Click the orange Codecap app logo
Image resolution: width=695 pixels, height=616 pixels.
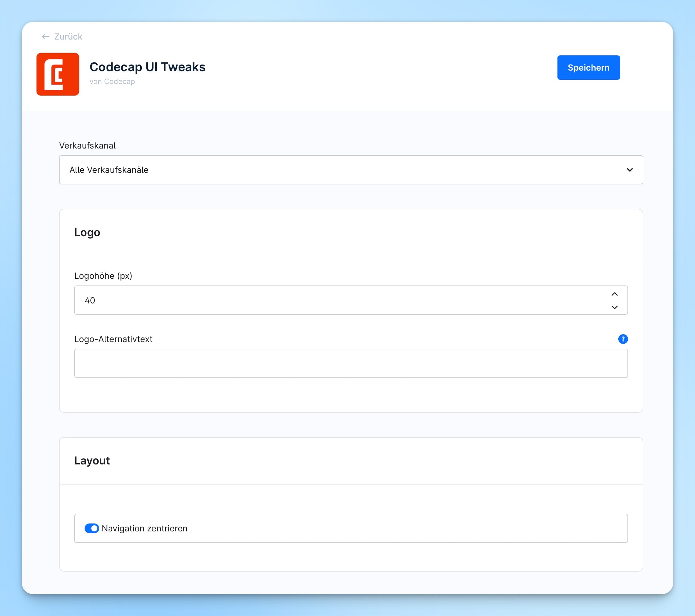coord(58,74)
